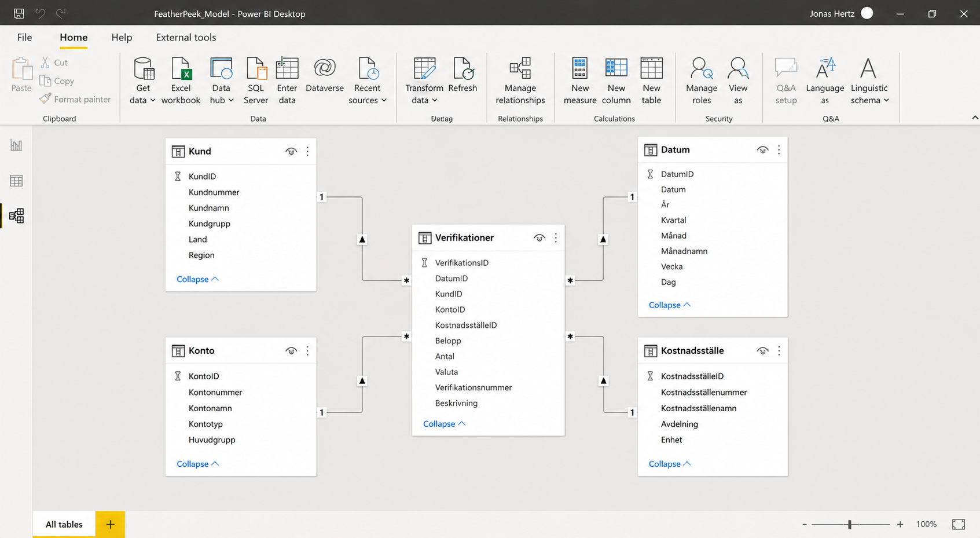Click the View as roles icon

pyautogui.click(x=738, y=68)
